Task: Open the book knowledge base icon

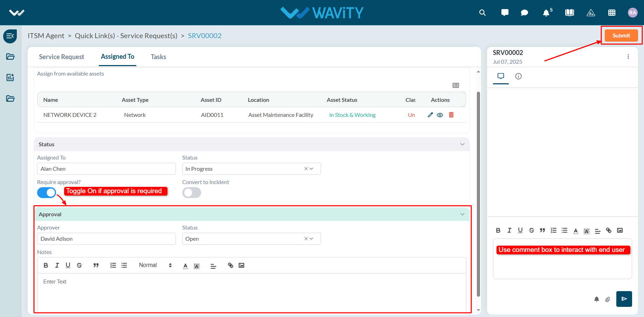Action: [x=569, y=13]
